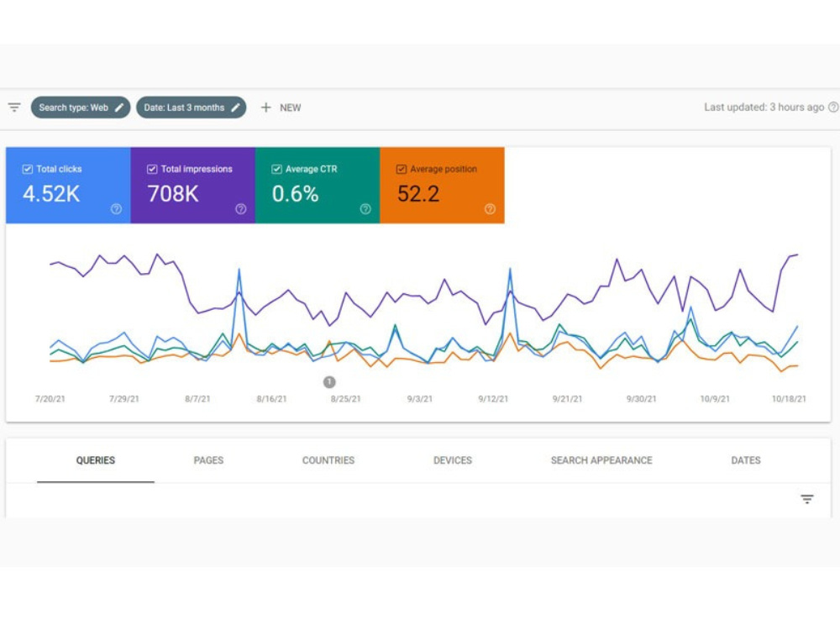Click the 8/7/21 axis date label
The width and height of the screenshot is (840, 630).
pyautogui.click(x=197, y=399)
